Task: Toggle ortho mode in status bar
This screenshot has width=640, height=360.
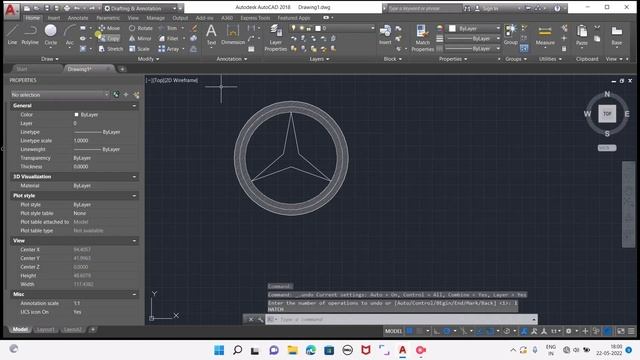Action: pyautogui.click(x=436, y=331)
